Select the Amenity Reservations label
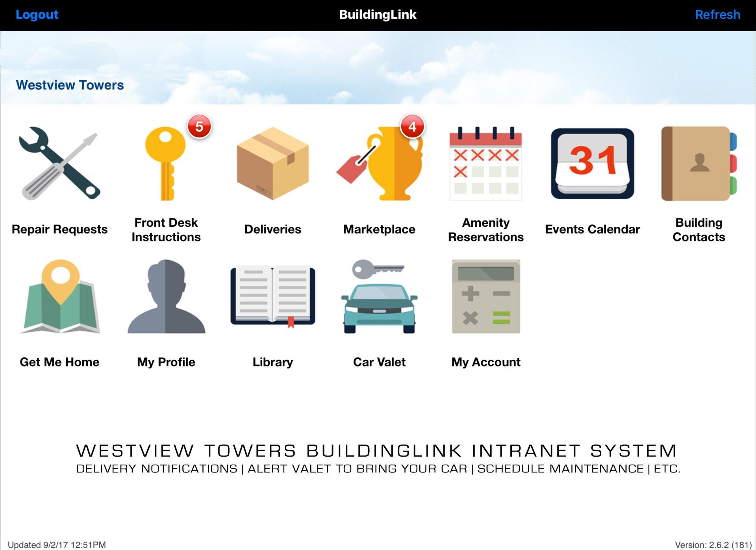 (x=486, y=230)
